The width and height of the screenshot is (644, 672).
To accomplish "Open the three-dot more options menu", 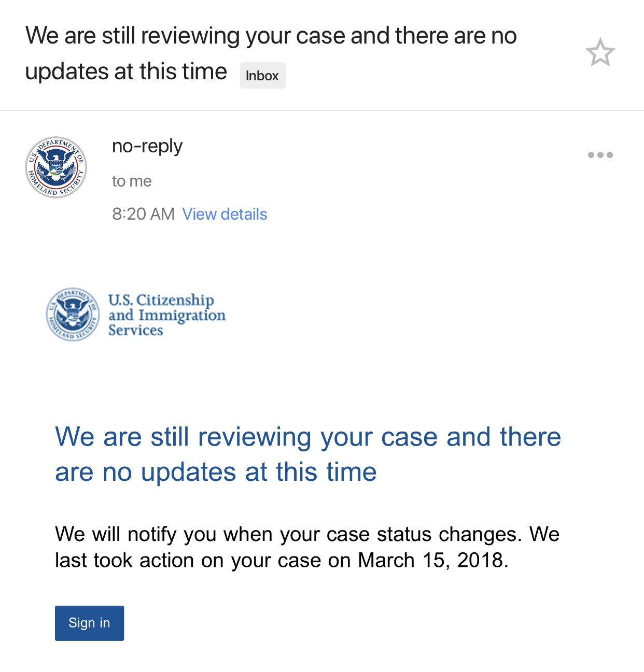I will tap(600, 155).
